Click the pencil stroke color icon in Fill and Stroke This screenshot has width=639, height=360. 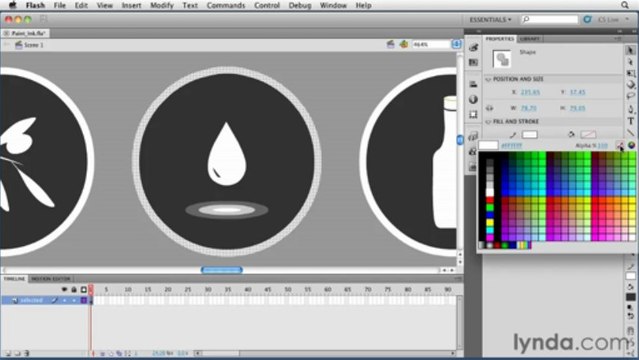tap(513, 135)
